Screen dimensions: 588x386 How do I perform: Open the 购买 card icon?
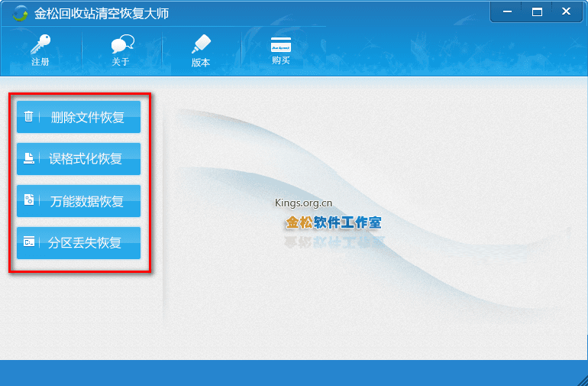click(x=281, y=44)
